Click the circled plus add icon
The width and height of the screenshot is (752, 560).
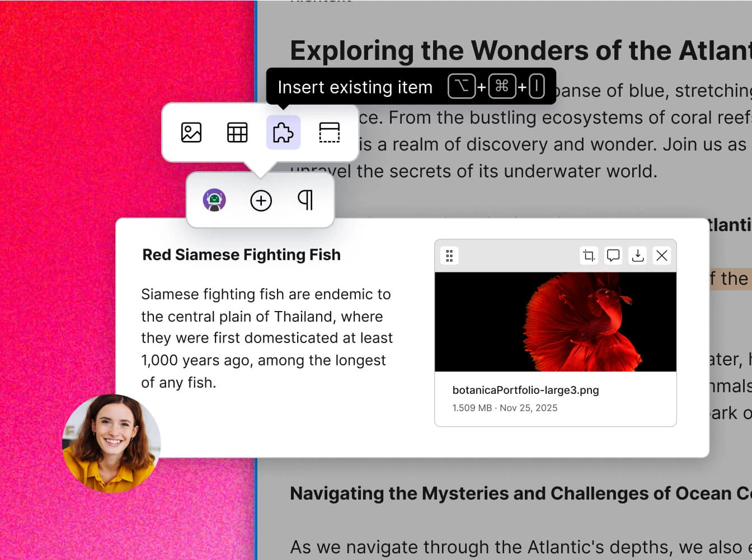[x=261, y=200]
